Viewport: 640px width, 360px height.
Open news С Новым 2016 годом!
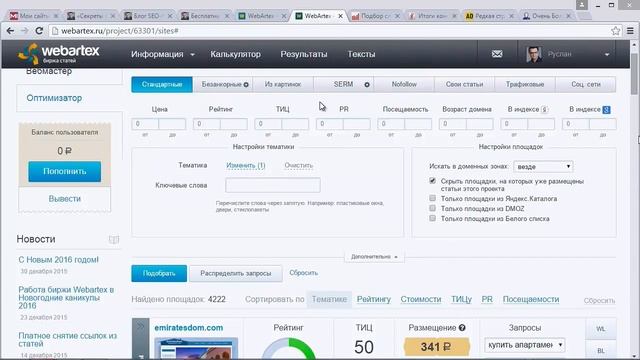(58, 260)
